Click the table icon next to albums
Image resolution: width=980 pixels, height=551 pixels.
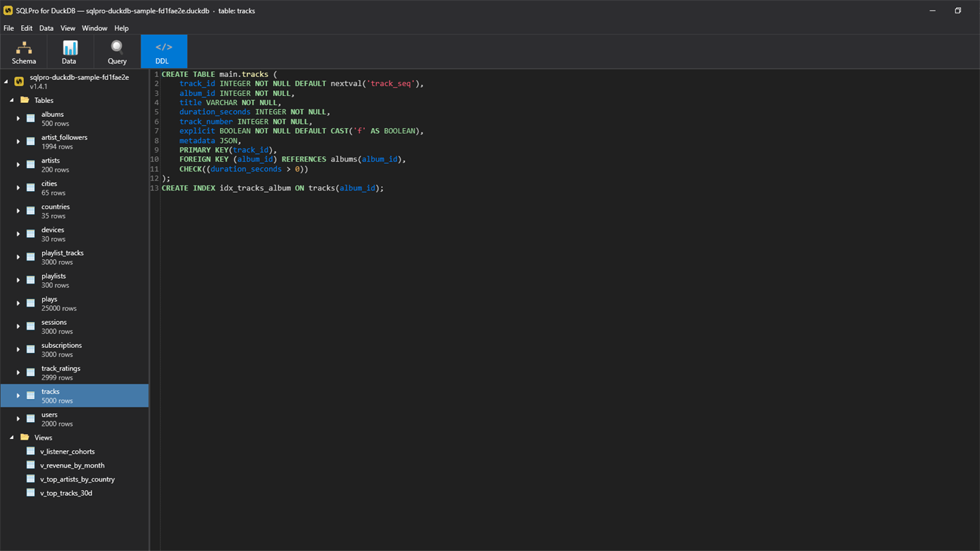coord(31,118)
